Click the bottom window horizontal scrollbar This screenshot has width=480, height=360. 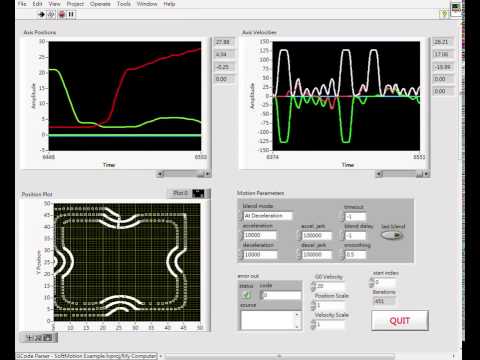[279, 356]
